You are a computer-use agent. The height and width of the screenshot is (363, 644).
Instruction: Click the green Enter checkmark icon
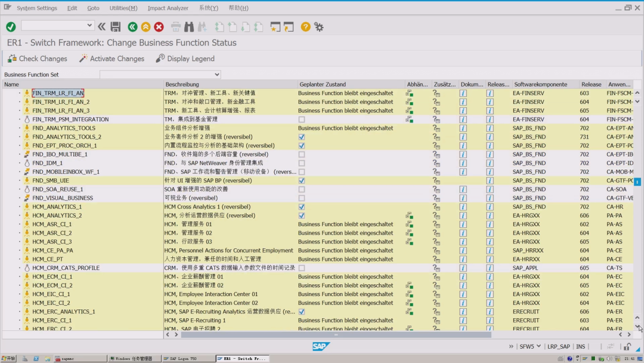point(11,27)
